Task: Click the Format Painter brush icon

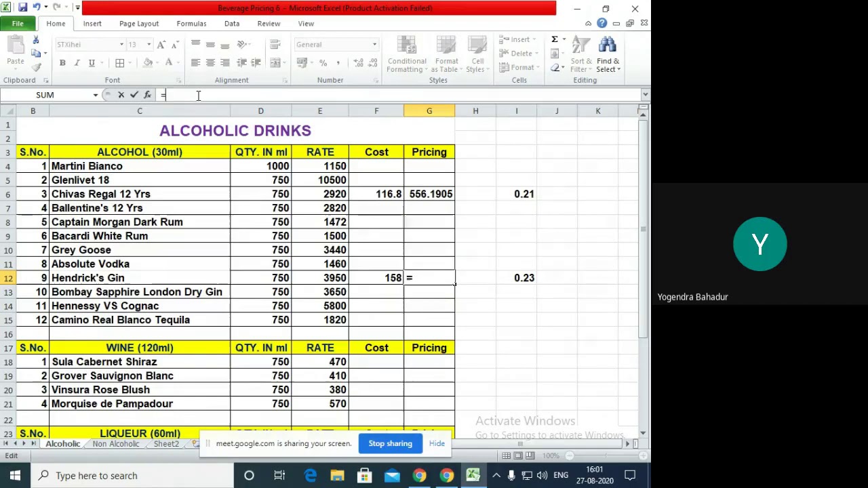Action: point(36,66)
